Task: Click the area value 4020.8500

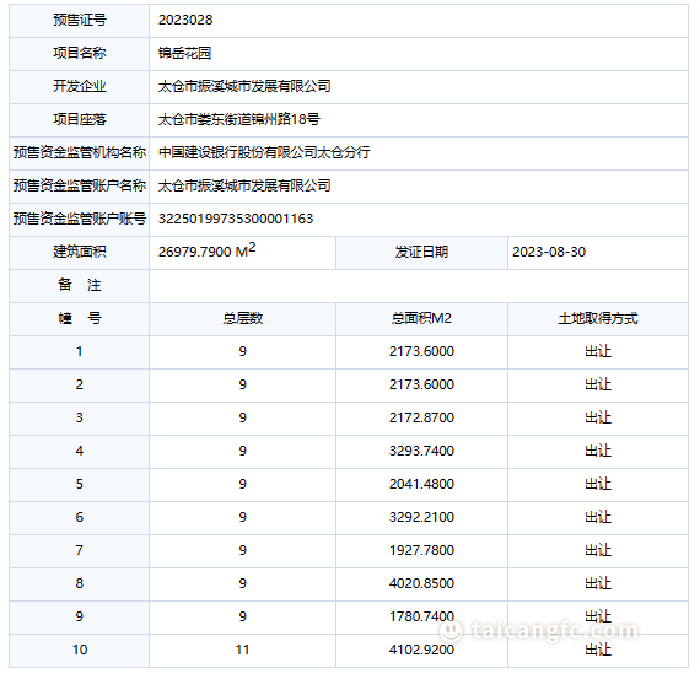Action: pos(421,583)
